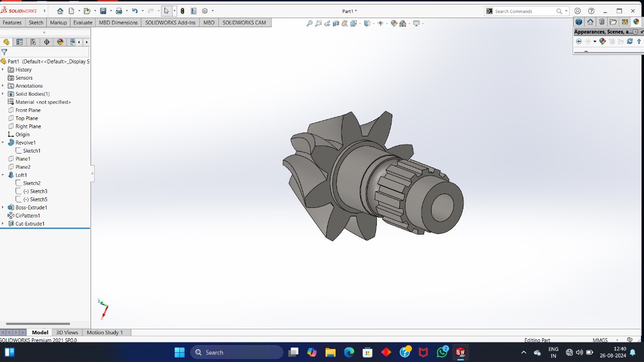Click the File Properties icon
This screenshot has height=362, width=644.
point(194,11)
